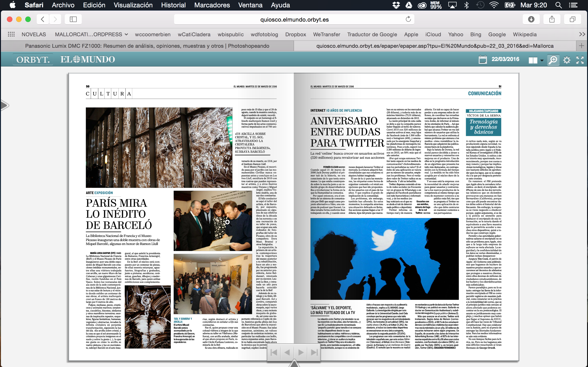Expand the MALLORCATI...ORDPRESS bookmarks folder
588x367 pixels.
91,34
